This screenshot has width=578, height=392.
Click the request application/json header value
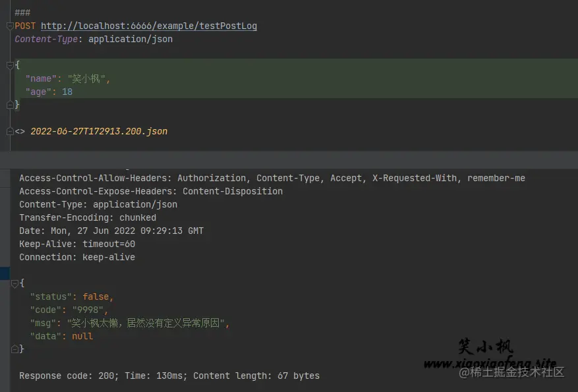pyautogui.click(x=130, y=39)
